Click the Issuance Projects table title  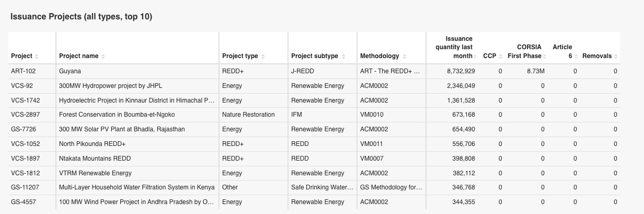click(81, 17)
